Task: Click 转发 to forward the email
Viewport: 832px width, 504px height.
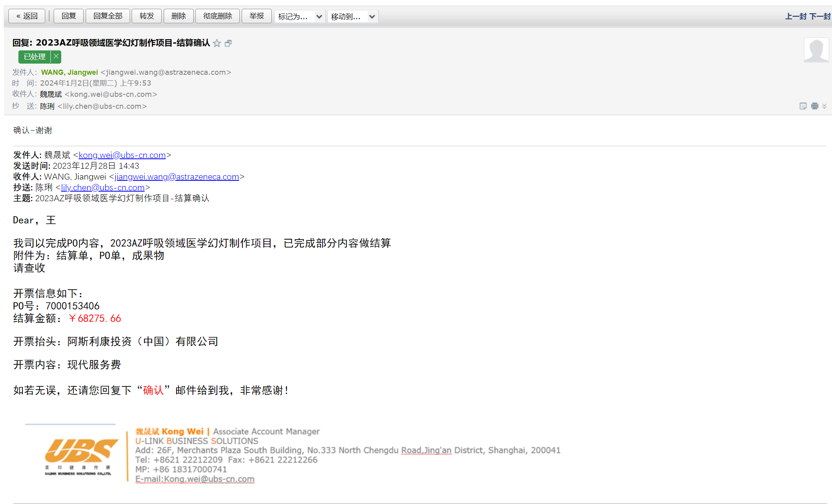Action: [x=146, y=16]
